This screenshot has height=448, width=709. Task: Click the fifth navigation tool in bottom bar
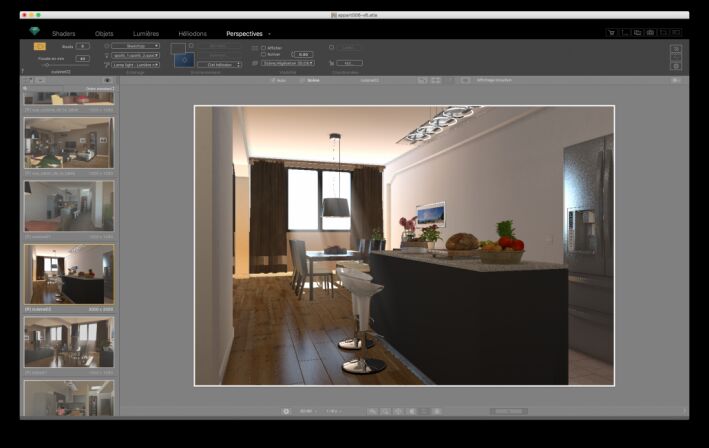click(424, 411)
